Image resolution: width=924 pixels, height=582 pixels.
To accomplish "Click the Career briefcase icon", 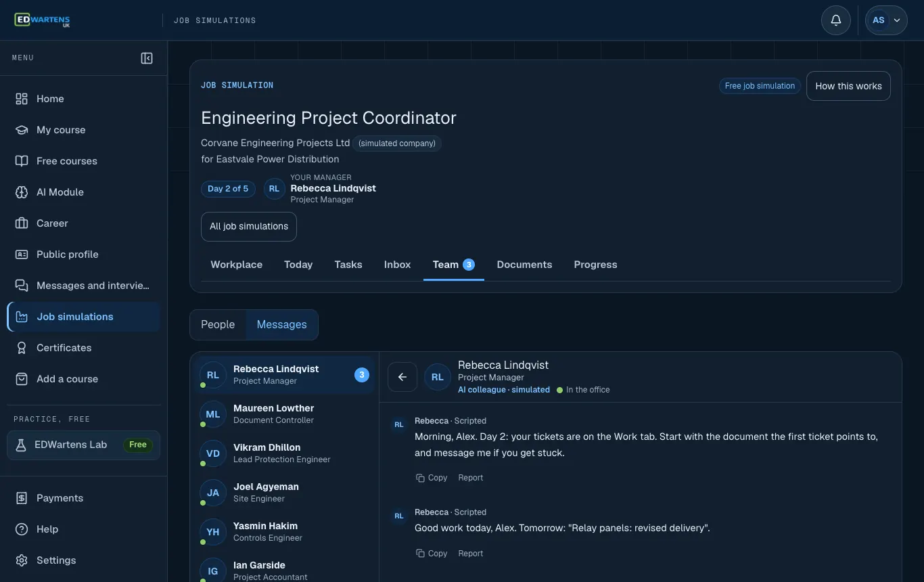I will point(22,223).
